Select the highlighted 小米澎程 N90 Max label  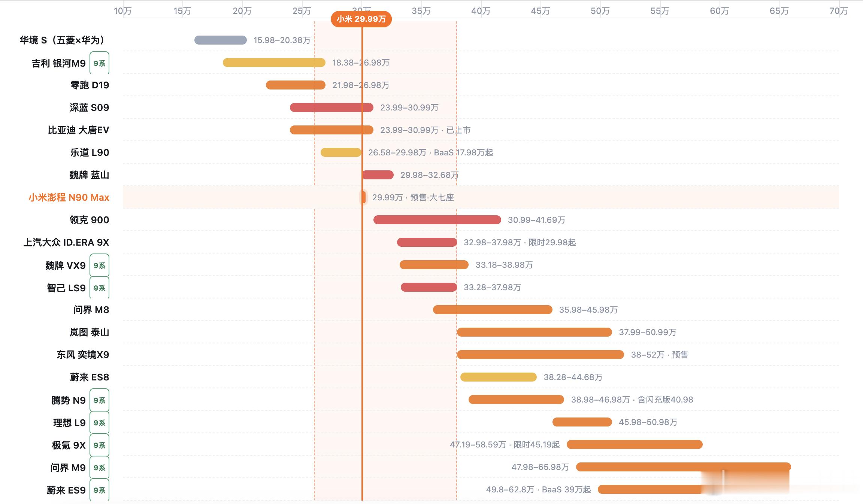[69, 197]
